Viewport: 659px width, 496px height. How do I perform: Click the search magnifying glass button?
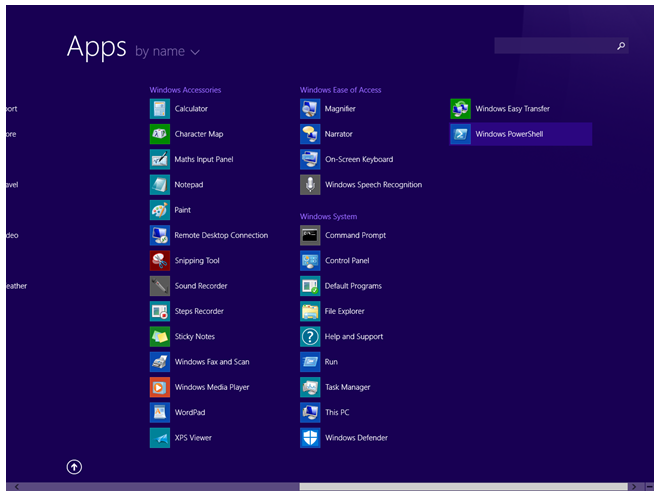pyautogui.click(x=621, y=46)
